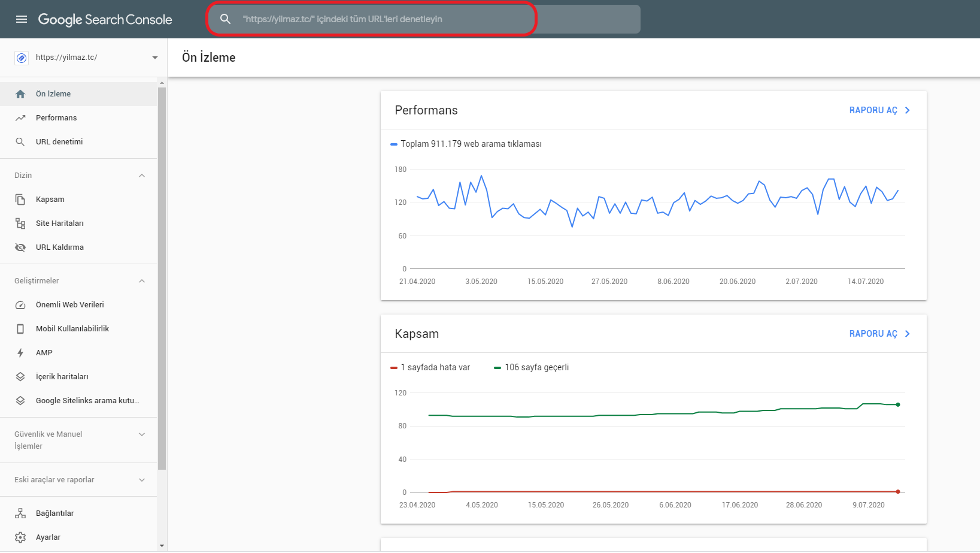Screen dimensions: 980x553
Task: Open the hamburger main menu
Action: coord(22,19)
